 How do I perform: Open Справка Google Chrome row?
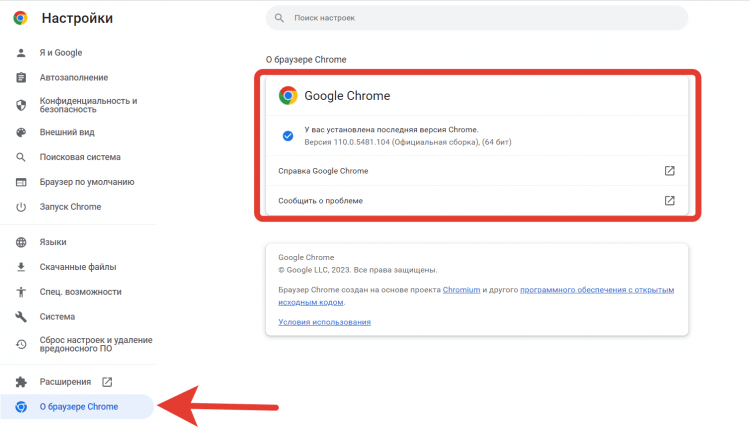pos(477,171)
